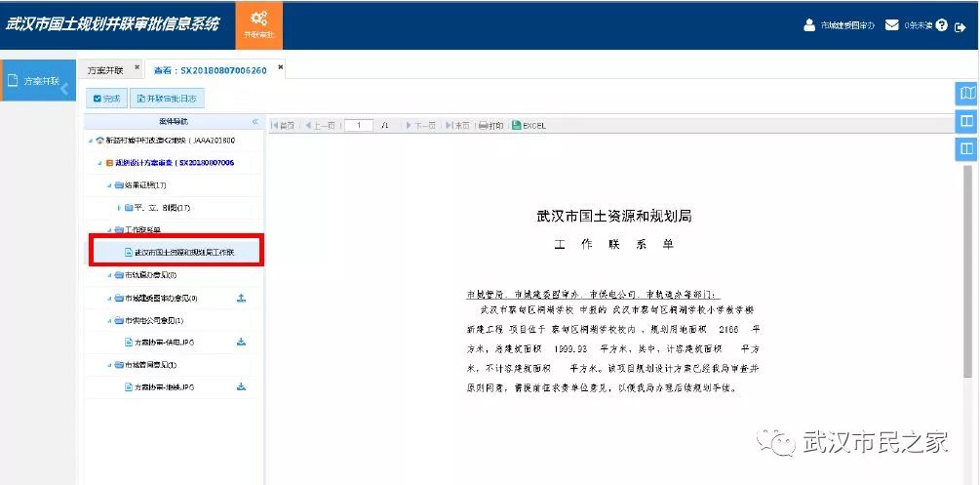Image resolution: width=980 pixels, height=485 pixels.
Task: Select the 武汉市国土资源和规划局工作联 document row
Action: (x=176, y=252)
